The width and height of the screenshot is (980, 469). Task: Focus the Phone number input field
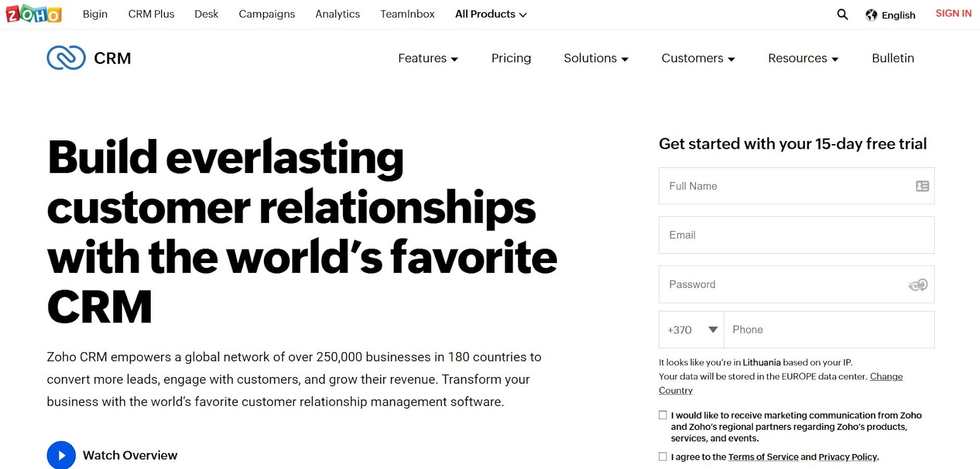pyautogui.click(x=829, y=330)
